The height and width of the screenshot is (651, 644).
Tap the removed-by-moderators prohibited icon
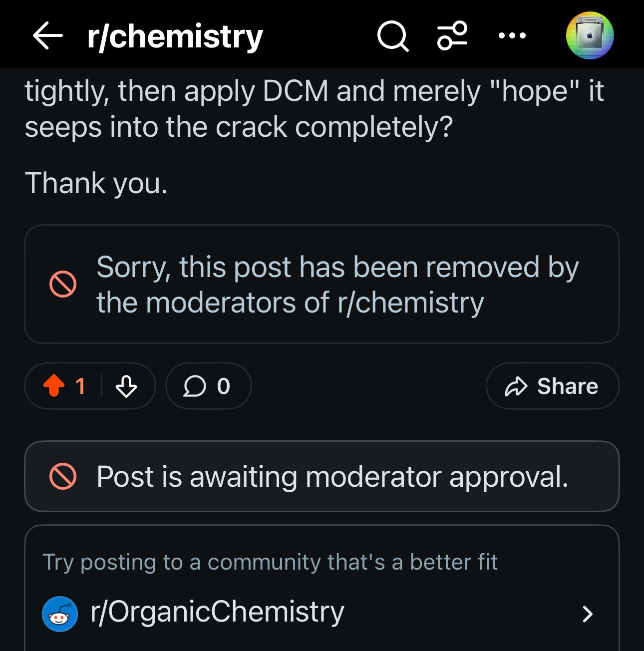pos(63,285)
